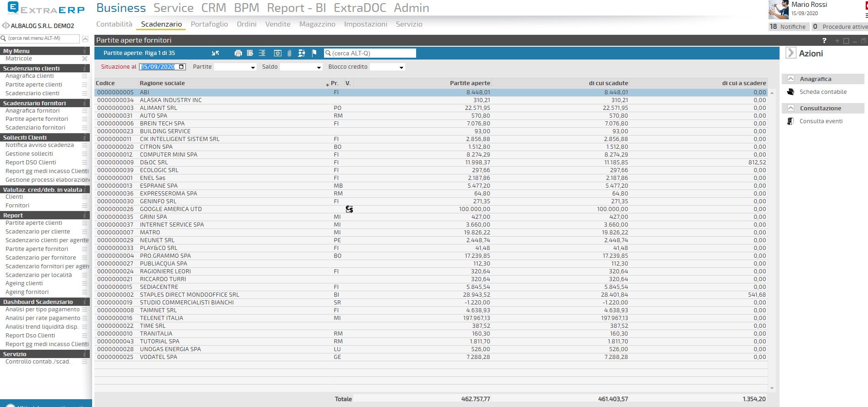The height and width of the screenshot is (407, 868).
Task: Click the code arrows icon beside ALBALOG
Action: pos(5,26)
